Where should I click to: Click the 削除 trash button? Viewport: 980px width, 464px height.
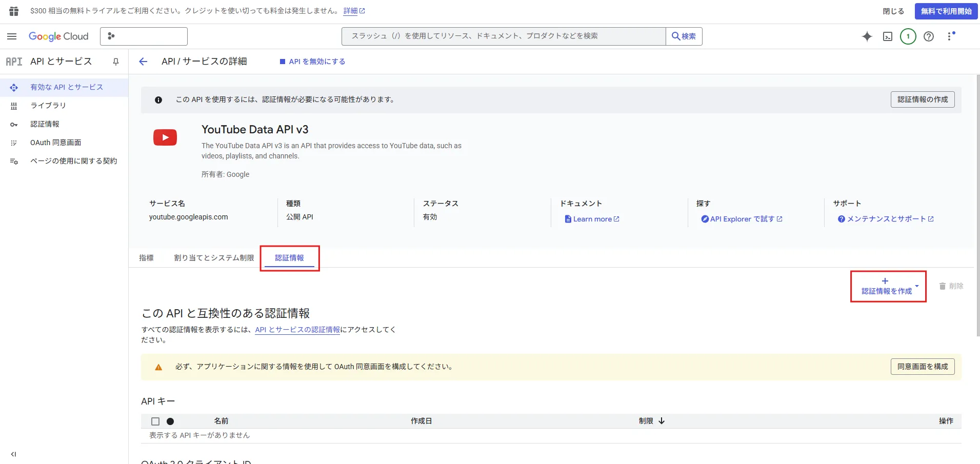951,286
